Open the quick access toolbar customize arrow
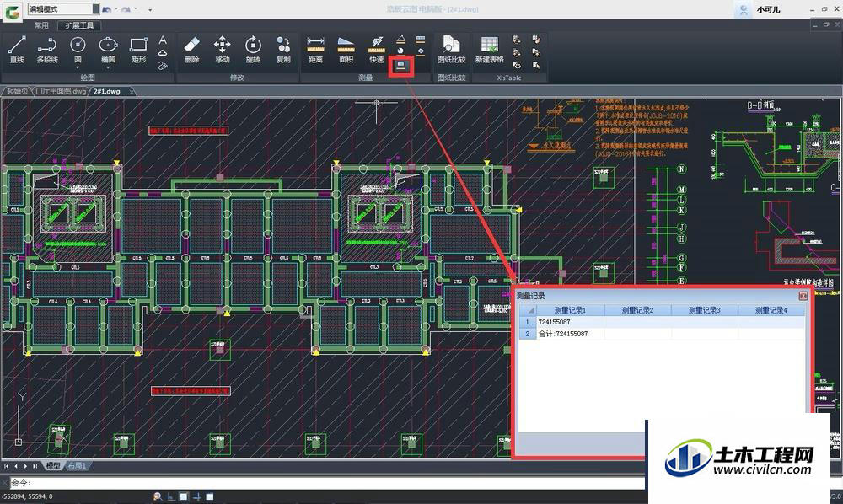843x504 pixels. (x=150, y=9)
